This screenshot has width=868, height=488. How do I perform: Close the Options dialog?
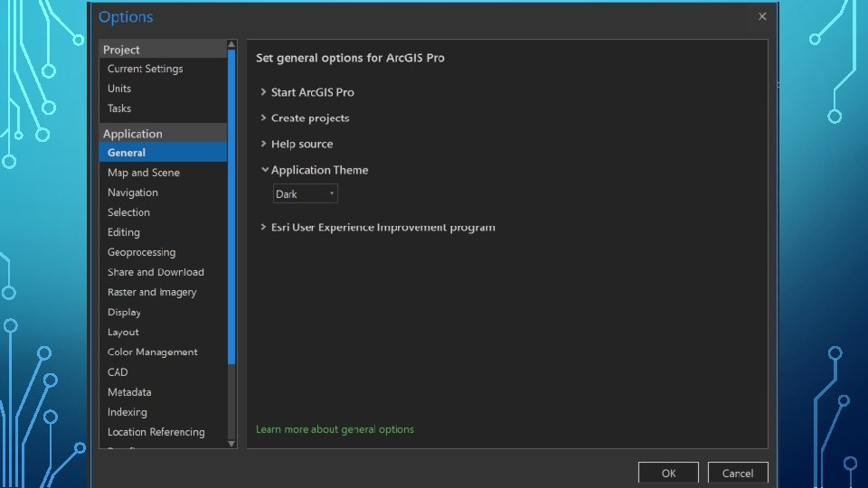762,16
